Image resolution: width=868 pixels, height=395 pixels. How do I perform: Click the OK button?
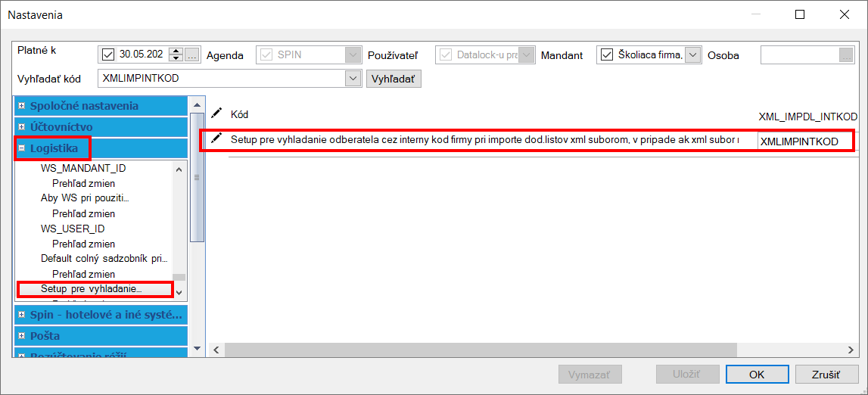pyautogui.click(x=757, y=375)
